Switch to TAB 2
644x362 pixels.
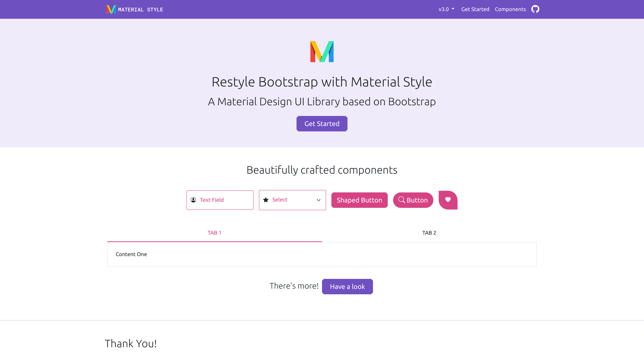click(429, 233)
